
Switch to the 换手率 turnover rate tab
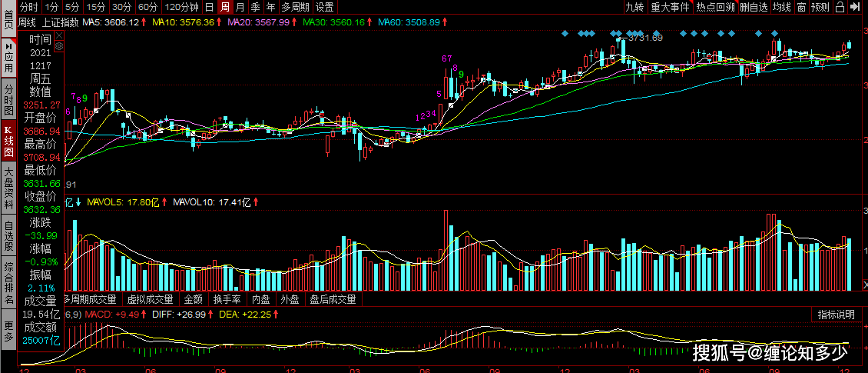pos(227,299)
